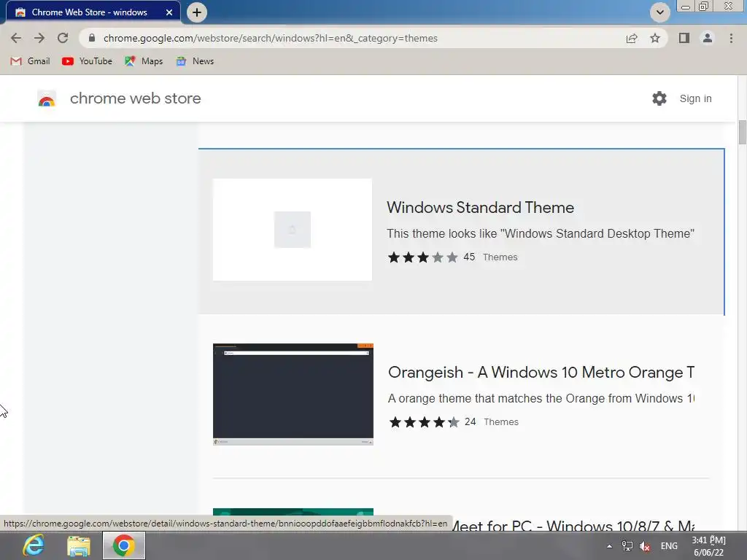Show hidden system tray icons
The height and width of the screenshot is (560, 747).
tap(609, 546)
